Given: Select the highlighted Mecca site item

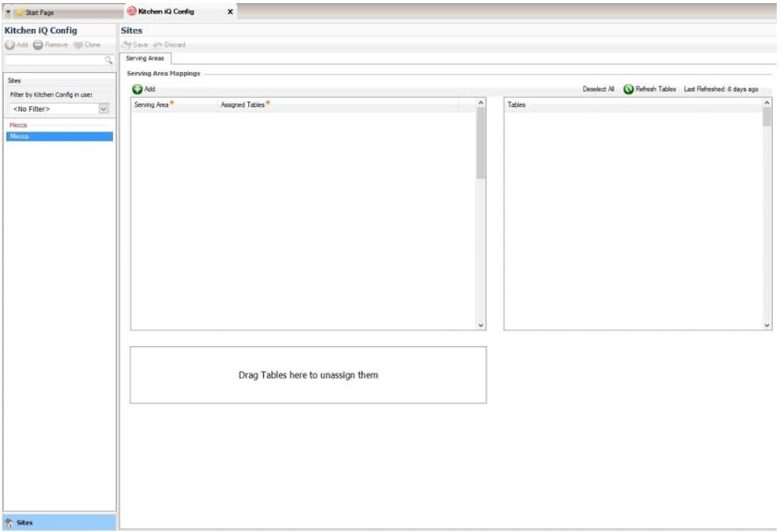Looking at the screenshot, I should (59, 137).
